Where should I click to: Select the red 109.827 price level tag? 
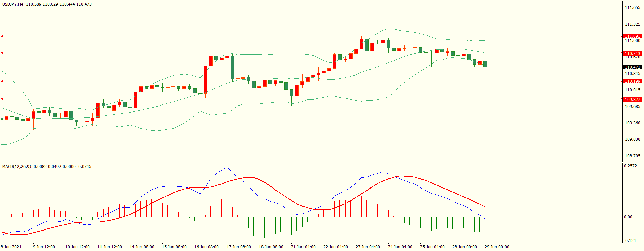[x=632, y=99]
